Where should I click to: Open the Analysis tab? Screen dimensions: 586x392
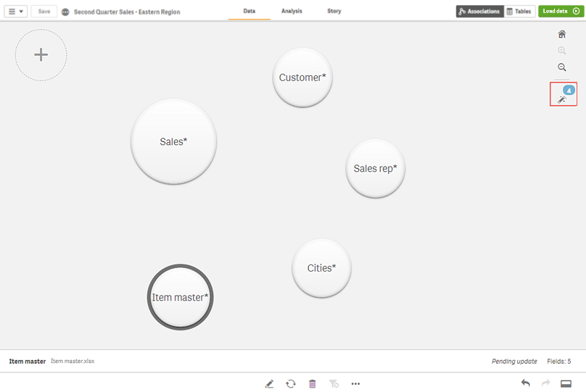(x=292, y=12)
